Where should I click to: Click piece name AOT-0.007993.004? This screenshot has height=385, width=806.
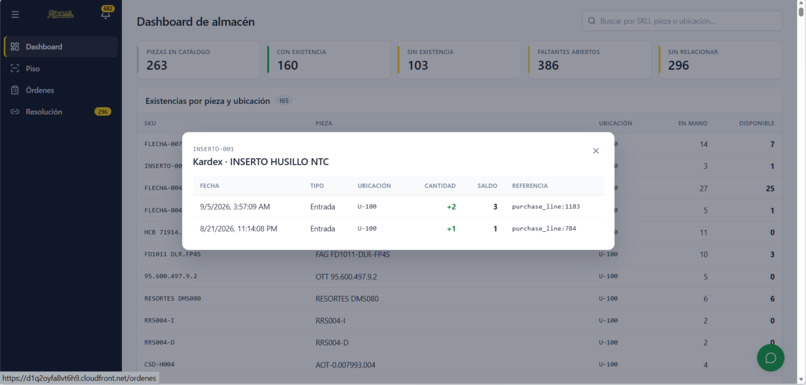[345, 365]
